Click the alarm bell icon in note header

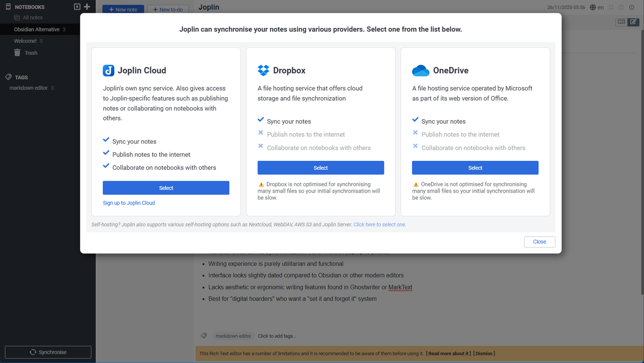click(x=611, y=7)
